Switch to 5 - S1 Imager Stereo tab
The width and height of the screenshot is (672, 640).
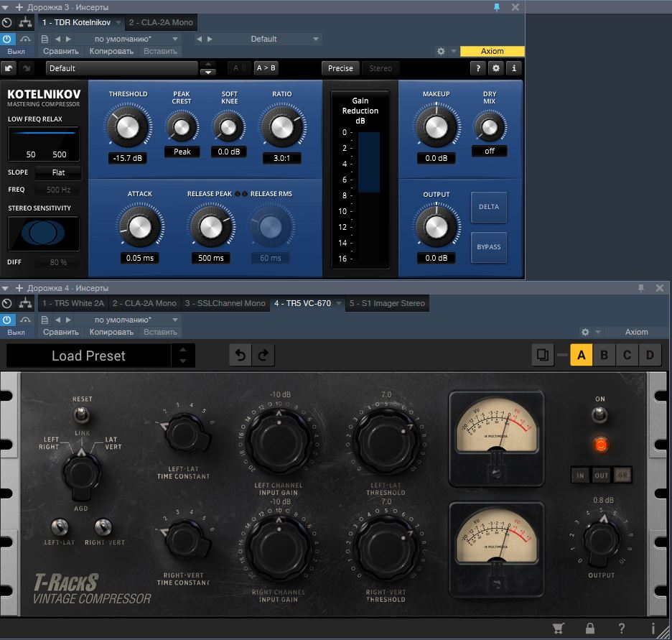click(x=387, y=304)
